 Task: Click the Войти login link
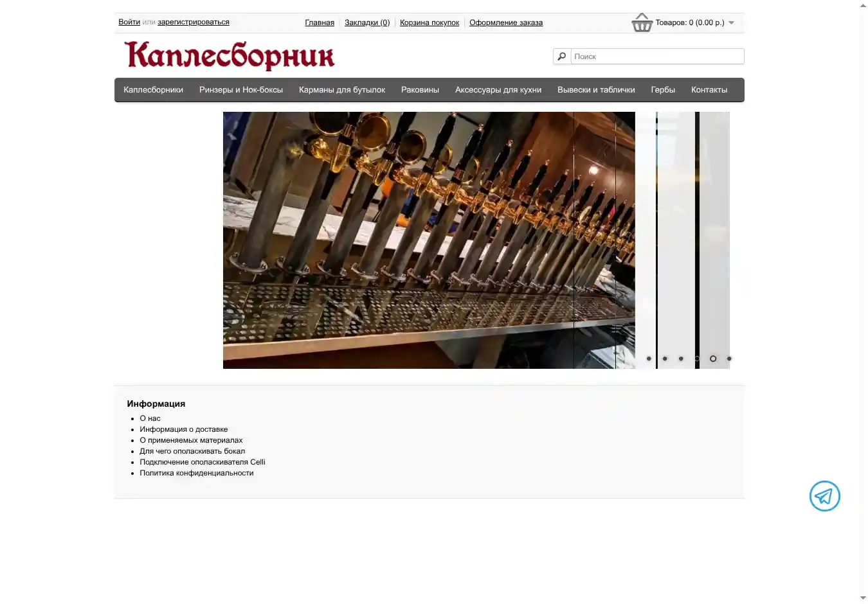129,22
